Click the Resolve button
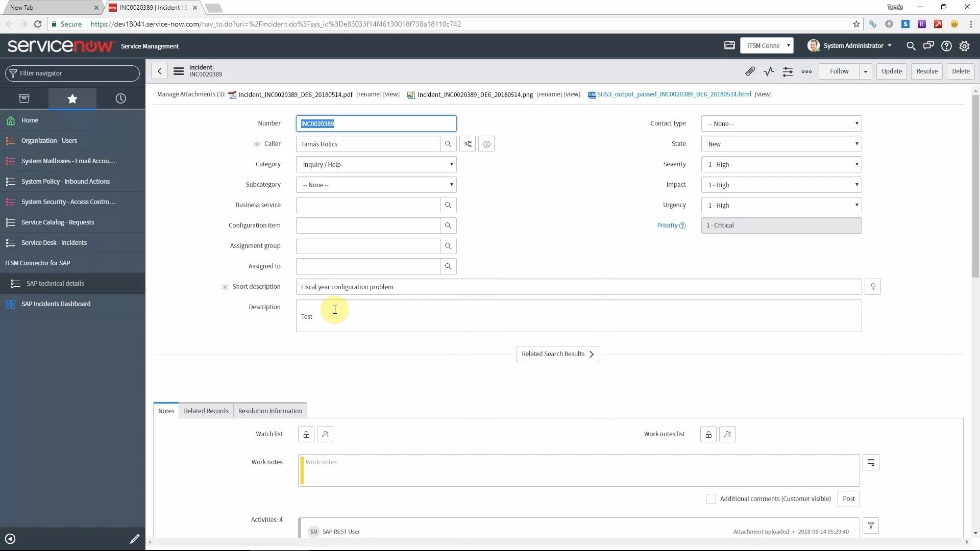980x551 pixels. coord(927,70)
